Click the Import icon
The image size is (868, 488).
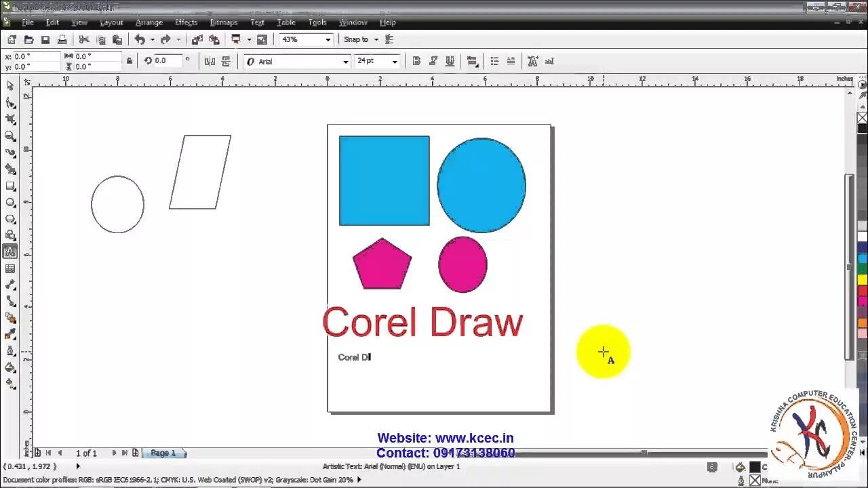click(x=197, y=40)
